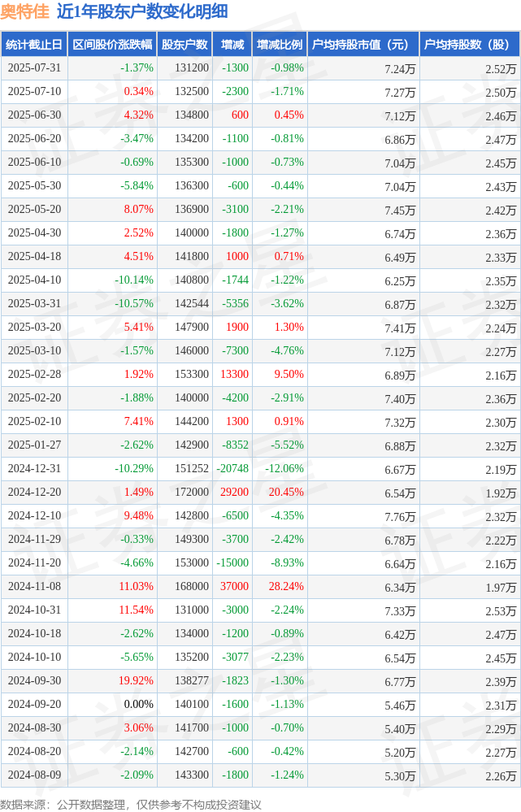The width and height of the screenshot is (521, 812).
Task: Select the 2024-08-09 date cell
Action: point(34,775)
